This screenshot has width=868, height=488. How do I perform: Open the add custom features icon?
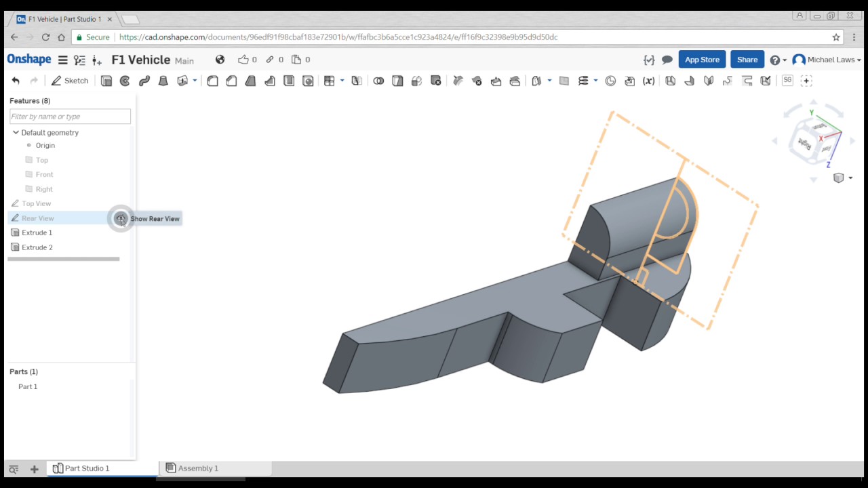pos(806,81)
